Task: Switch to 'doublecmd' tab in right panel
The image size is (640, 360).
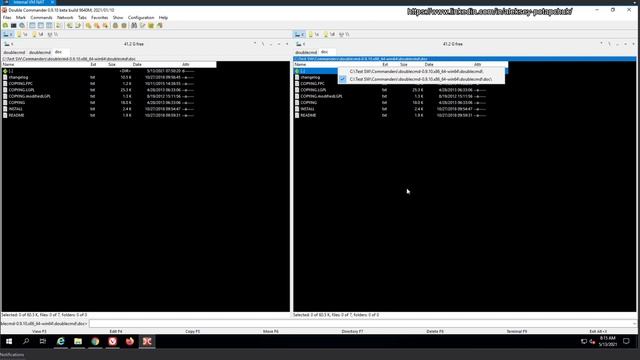Action: pyautogui.click(x=306, y=52)
